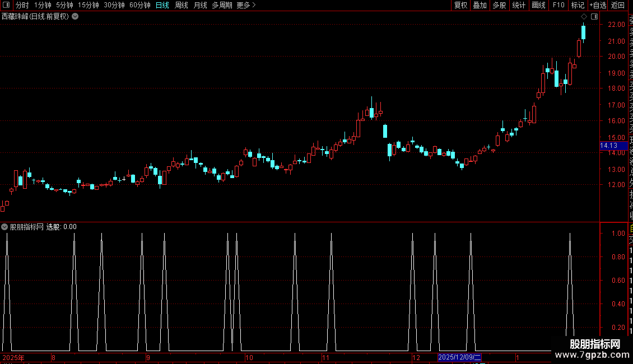The image size is (633, 364).
Task: Click month 9 marker on time axis
Action: (148, 357)
